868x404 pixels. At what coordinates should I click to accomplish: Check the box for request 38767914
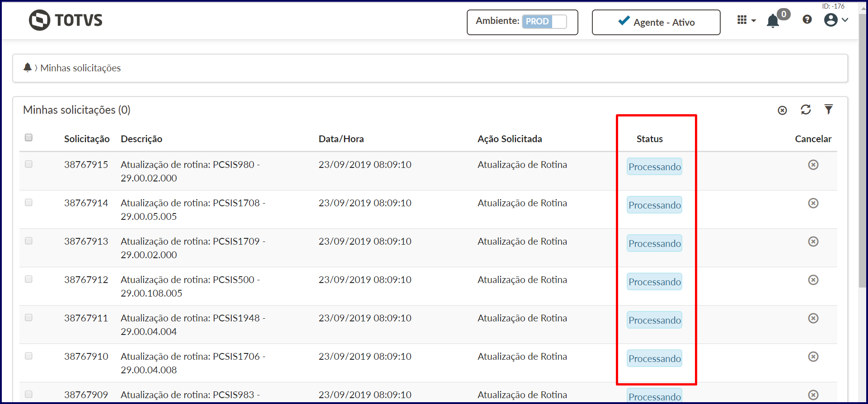(x=28, y=202)
